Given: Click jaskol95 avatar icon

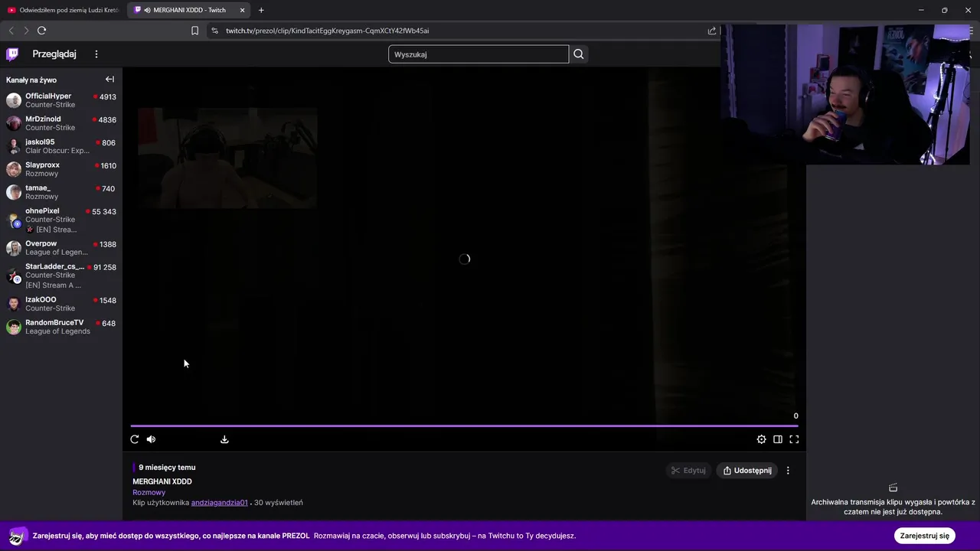Looking at the screenshot, I should point(14,146).
